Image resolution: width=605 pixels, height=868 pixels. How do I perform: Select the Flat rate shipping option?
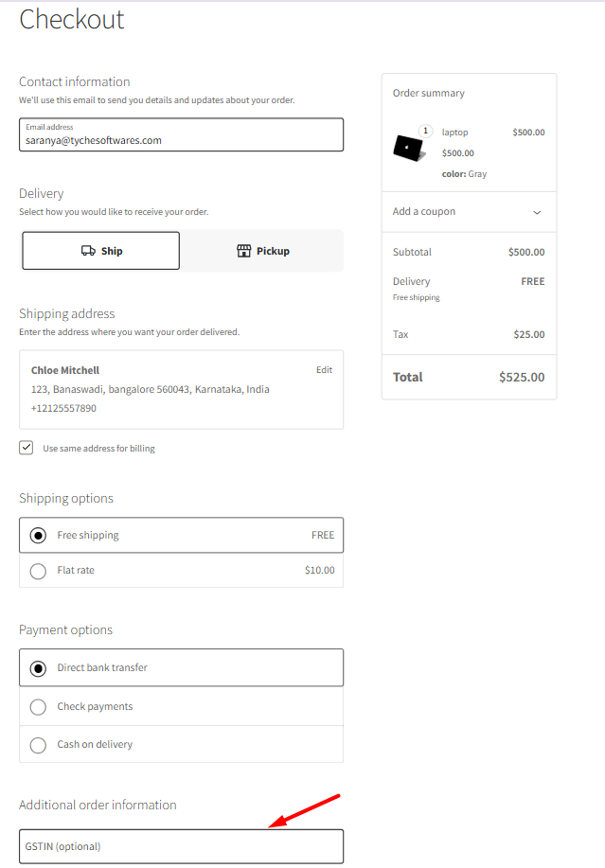(37, 570)
